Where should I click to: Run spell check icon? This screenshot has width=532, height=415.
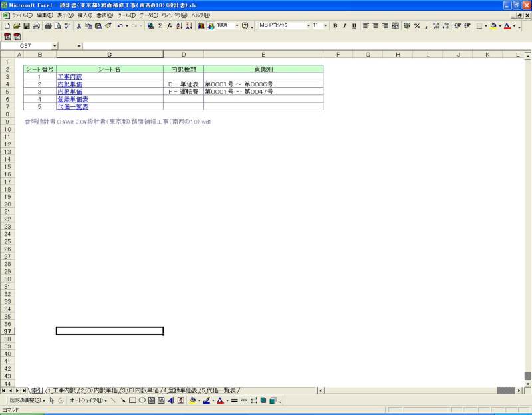[67, 26]
